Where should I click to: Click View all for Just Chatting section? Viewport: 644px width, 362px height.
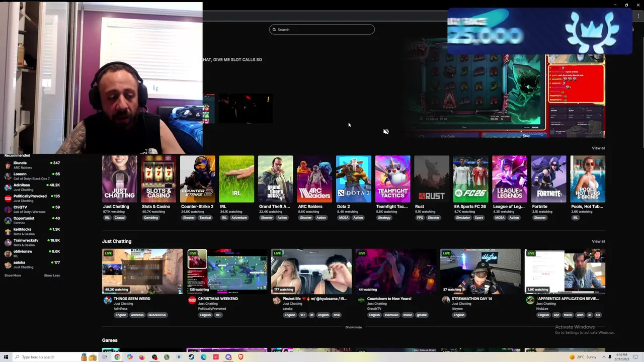tap(598, 241)
